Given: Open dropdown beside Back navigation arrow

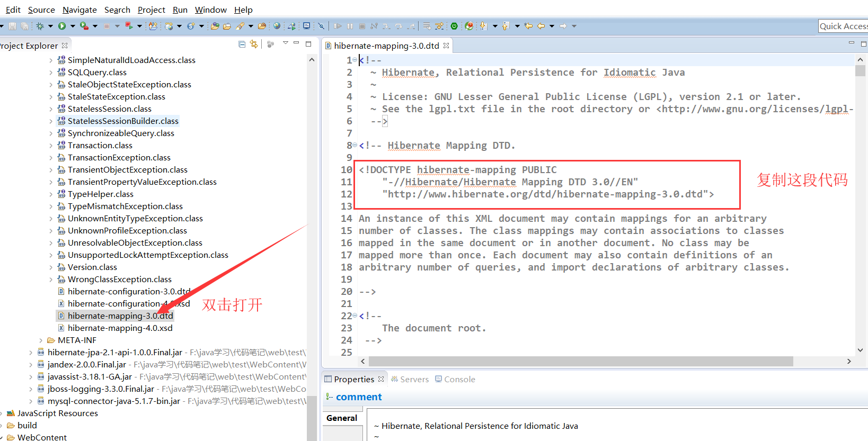Looking at the screenshot, I should click(x=552, y=26).
